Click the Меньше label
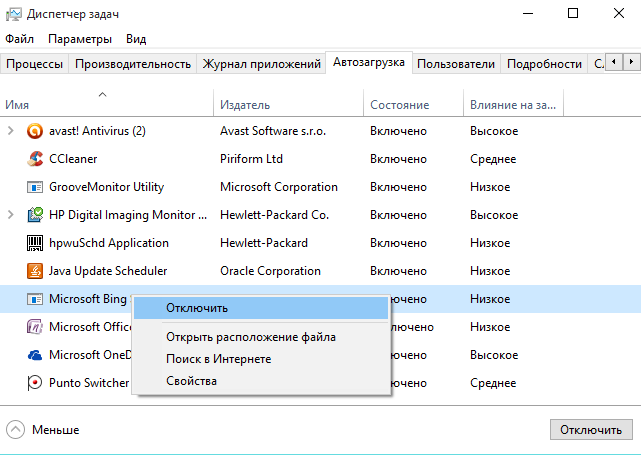Image resolution: width=641 pixels, height=455 pixels. [x=56, y=430]
